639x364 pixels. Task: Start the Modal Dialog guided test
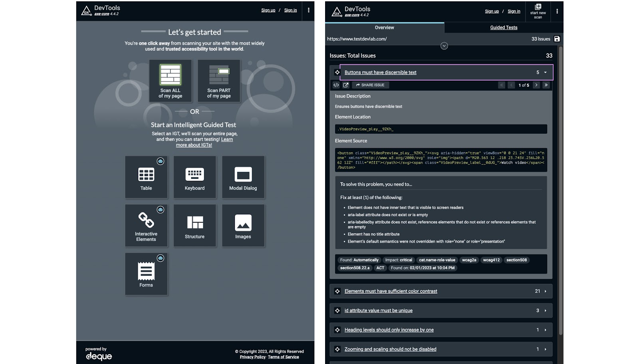coord(243,177)
